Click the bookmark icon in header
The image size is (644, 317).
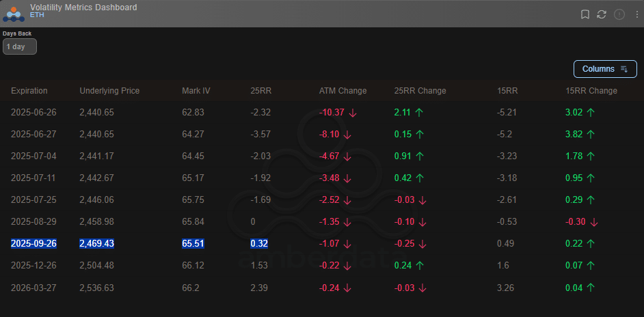585,14
